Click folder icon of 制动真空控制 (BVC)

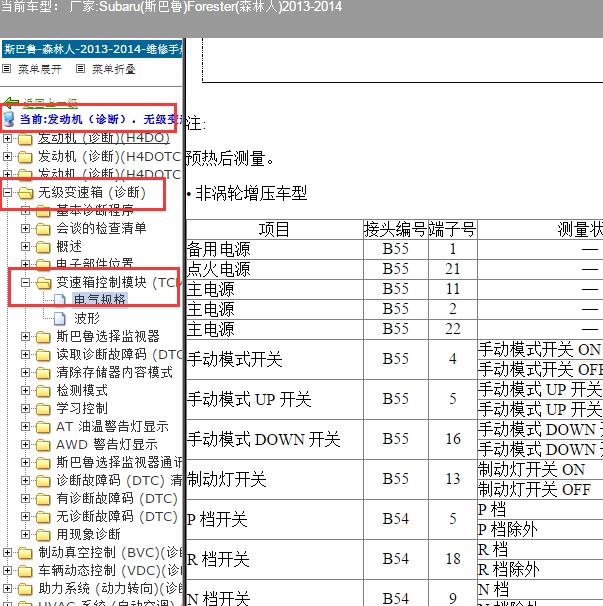(26, 553)
